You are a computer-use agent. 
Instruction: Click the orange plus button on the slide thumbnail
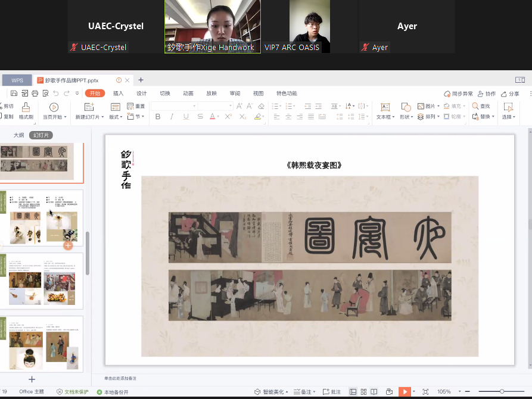(x=68, y=245)
